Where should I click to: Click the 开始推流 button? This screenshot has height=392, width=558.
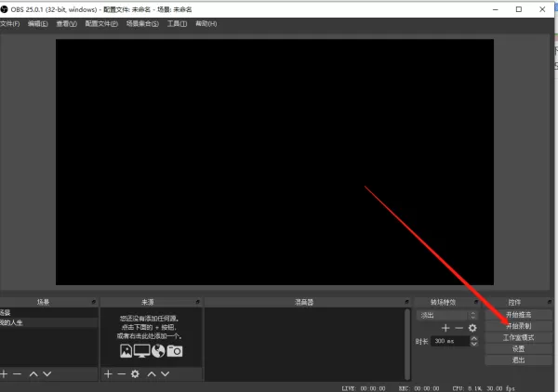click(x=519, y=315)
